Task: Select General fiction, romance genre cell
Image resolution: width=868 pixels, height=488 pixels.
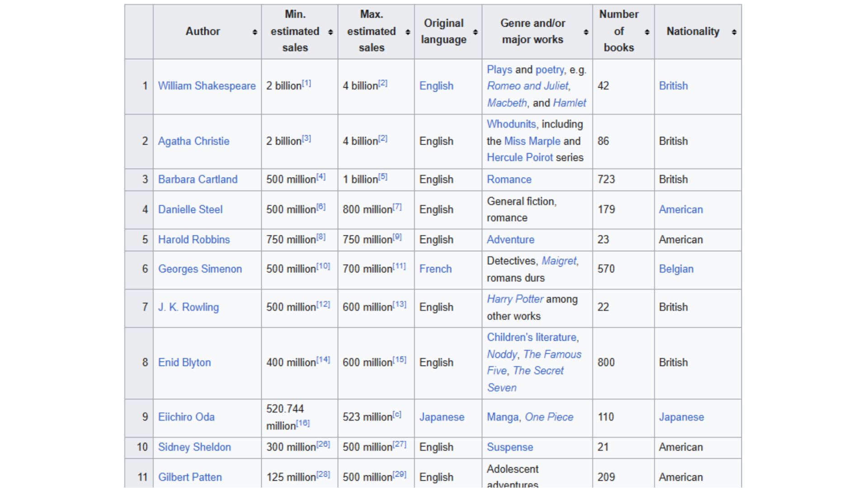Action: pyautogui.click(x=537, y=210)
